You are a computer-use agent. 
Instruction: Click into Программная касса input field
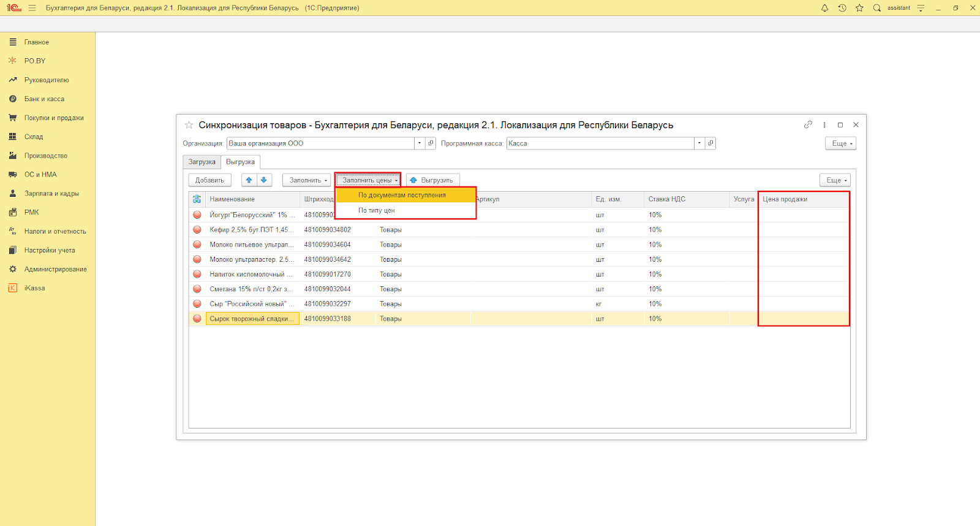coord(600,143)
